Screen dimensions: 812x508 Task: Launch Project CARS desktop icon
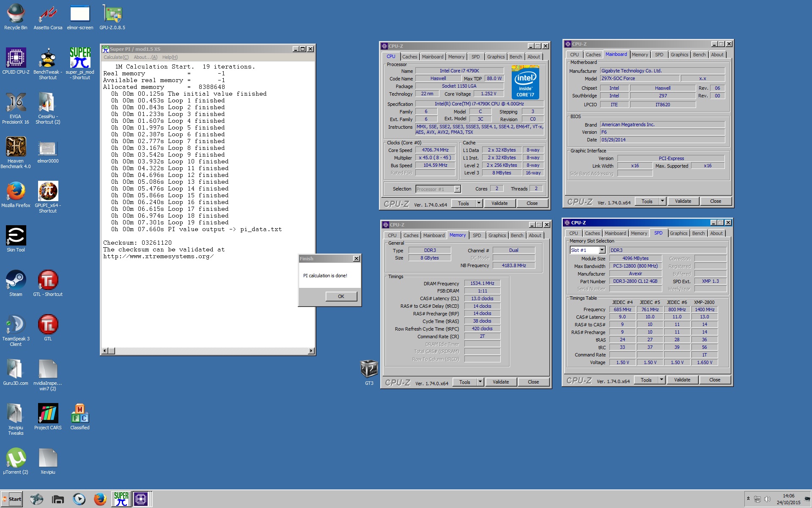coord(48,417)
